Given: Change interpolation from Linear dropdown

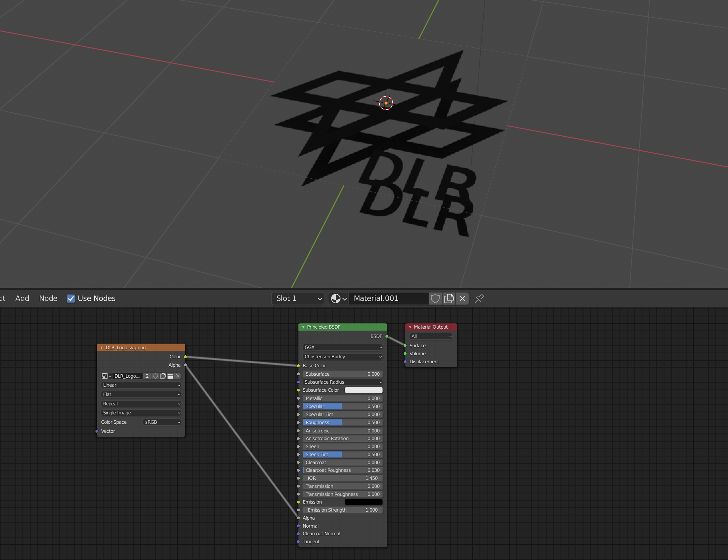Looking at the screenshot, I should [x=141, y=385].
